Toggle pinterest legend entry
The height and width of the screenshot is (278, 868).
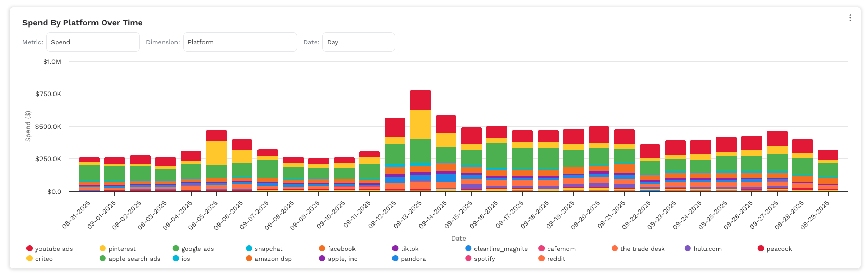point(121,249)
